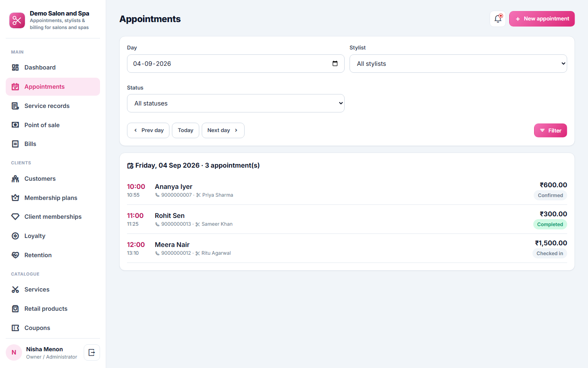The height and width of the screenshot is (368, 588).
Task: Click the Day date input field
Action: (236, 64)
